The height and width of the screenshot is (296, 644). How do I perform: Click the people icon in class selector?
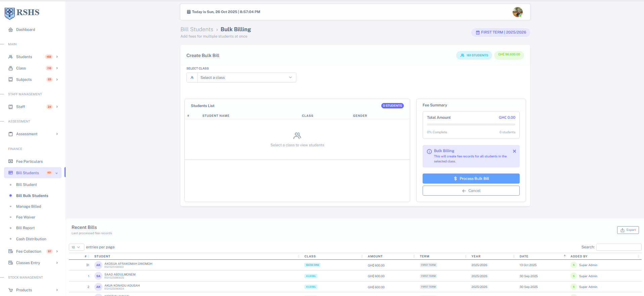(x=192, y=78)
